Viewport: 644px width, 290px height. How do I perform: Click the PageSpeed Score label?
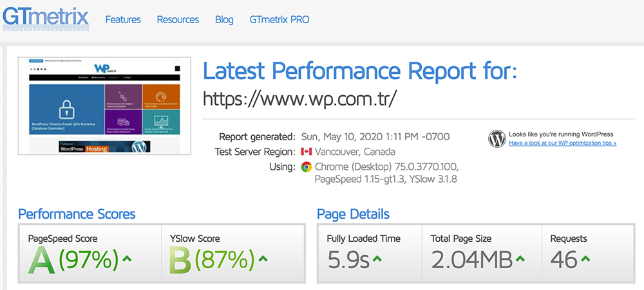tap(63, 239)
